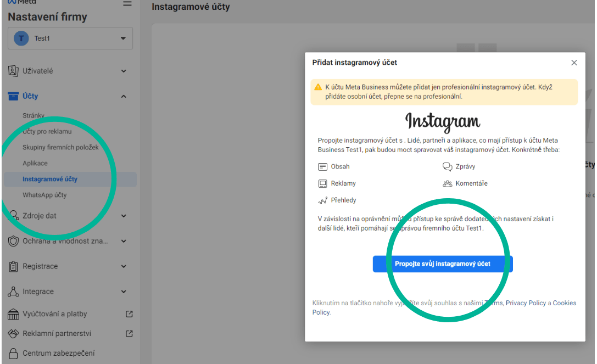The image size is (597, 364).
Task: Click the hamburger menu icon in sidebar header
Action: tap(127, 3)
